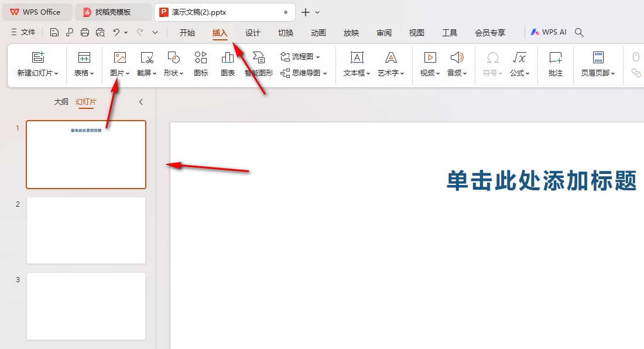
Task: Click the Undo arrow icon
Action: coord(117,32)
